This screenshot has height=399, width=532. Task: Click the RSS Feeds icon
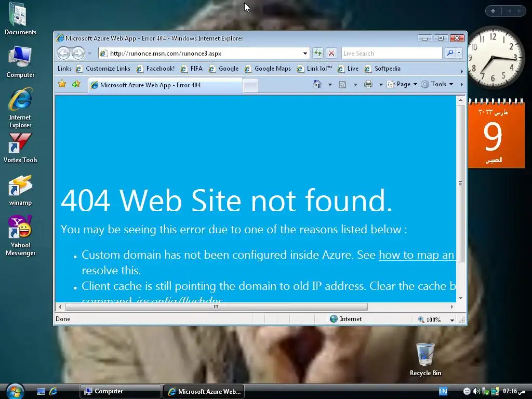(342, 85)
